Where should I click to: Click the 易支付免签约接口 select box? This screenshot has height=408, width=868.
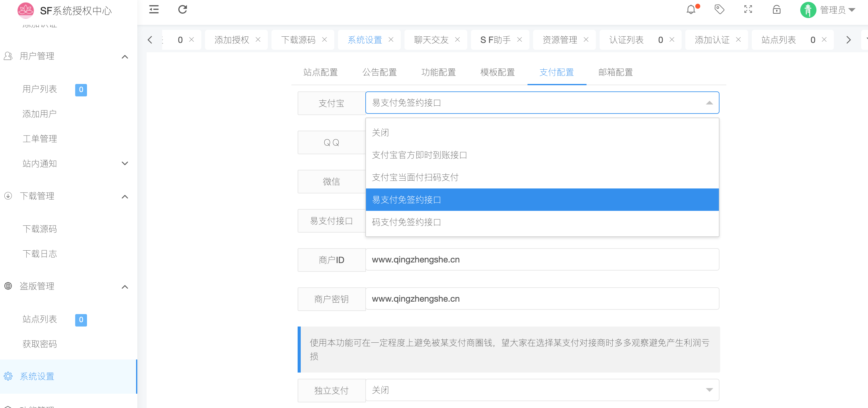click(x=542, y=103)
